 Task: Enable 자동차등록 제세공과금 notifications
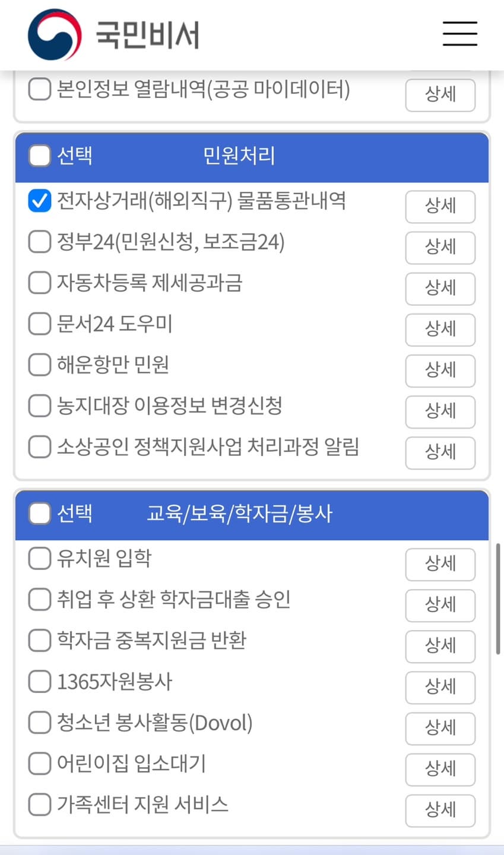click(39, 283)
